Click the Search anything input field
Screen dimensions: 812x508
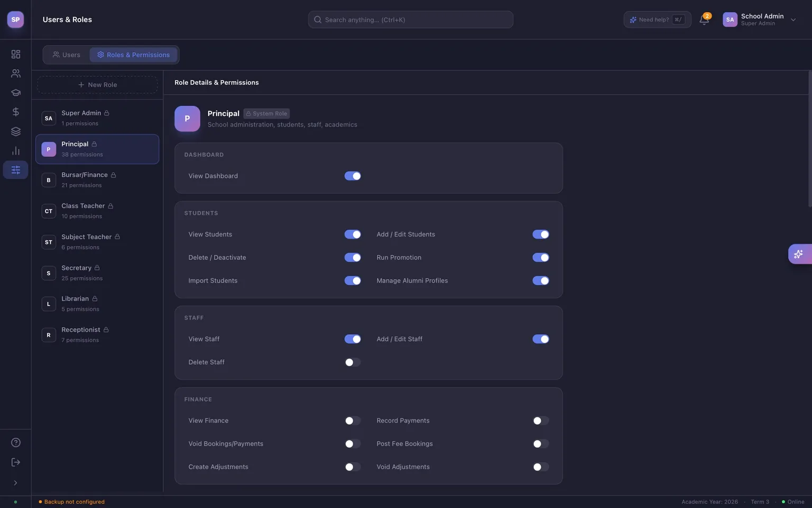411,20
